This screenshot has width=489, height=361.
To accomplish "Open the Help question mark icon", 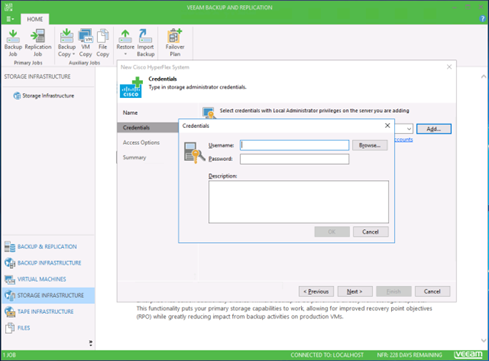I will point(482,19).
